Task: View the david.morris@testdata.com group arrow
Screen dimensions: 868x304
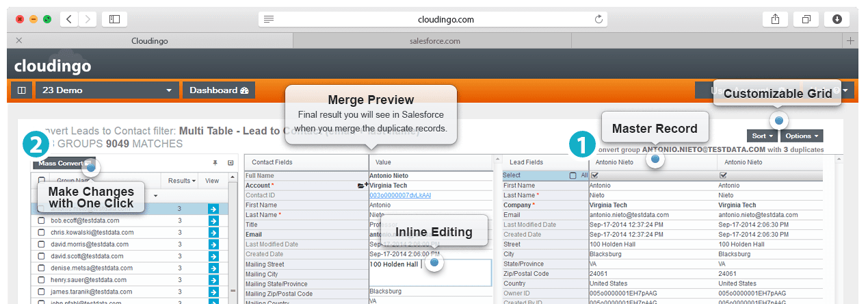Action: tap(213, 244)
